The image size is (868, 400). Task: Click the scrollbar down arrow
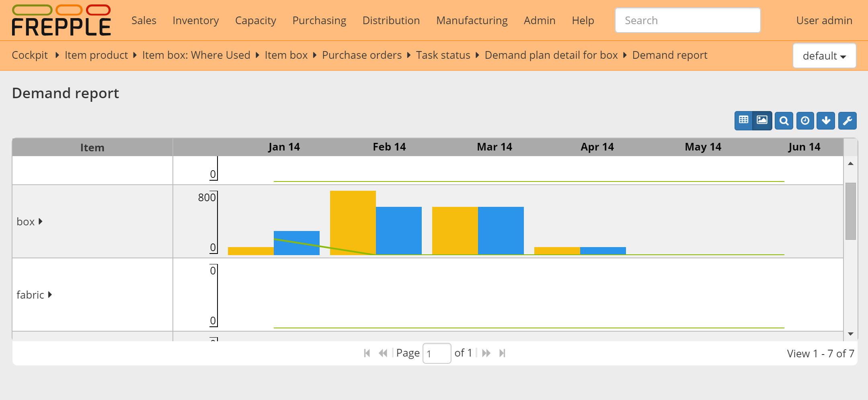pos(850,334)
